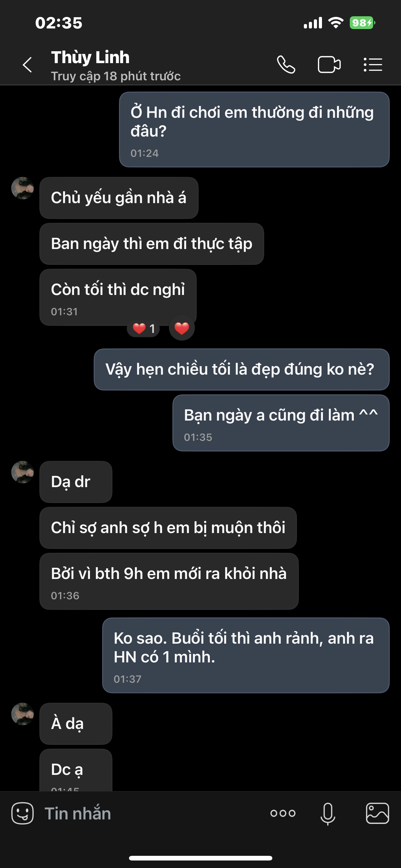The width and height of the screenshot is (401, 868).
Task: Start a video call with Thùy Linh
Action: point(329,65)
